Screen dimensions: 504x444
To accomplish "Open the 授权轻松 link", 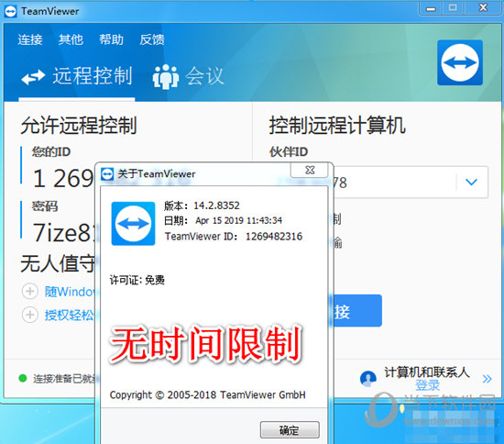I will (70, 315).
